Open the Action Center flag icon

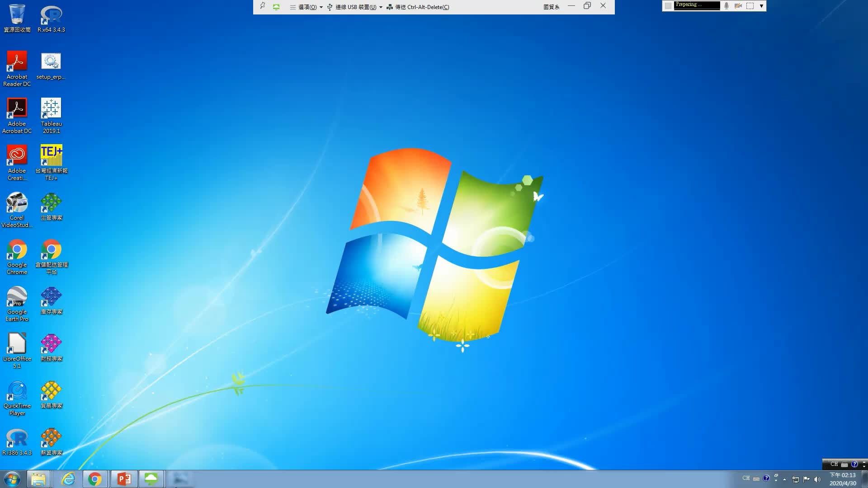[x=807, y=479]
